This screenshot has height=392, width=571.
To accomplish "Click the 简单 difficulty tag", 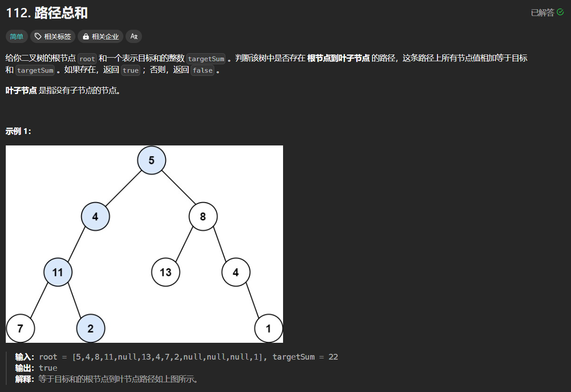I will (17, 36).
